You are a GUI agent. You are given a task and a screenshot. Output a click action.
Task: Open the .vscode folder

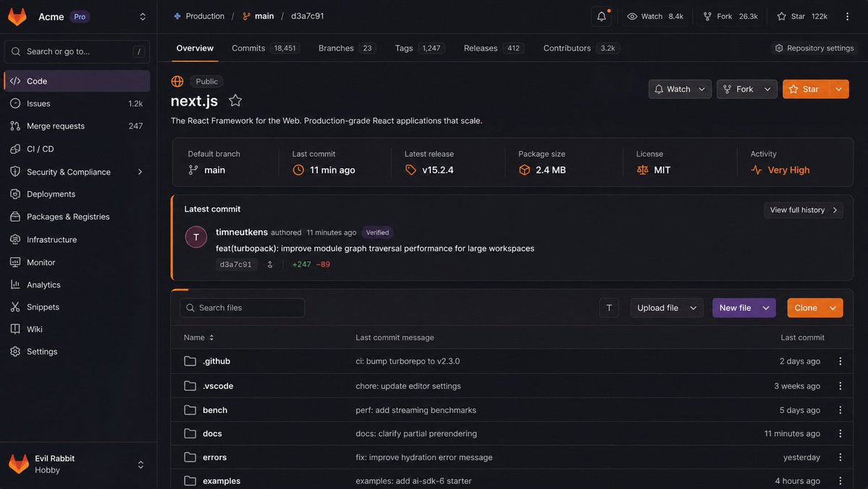(x=218, y=386)
